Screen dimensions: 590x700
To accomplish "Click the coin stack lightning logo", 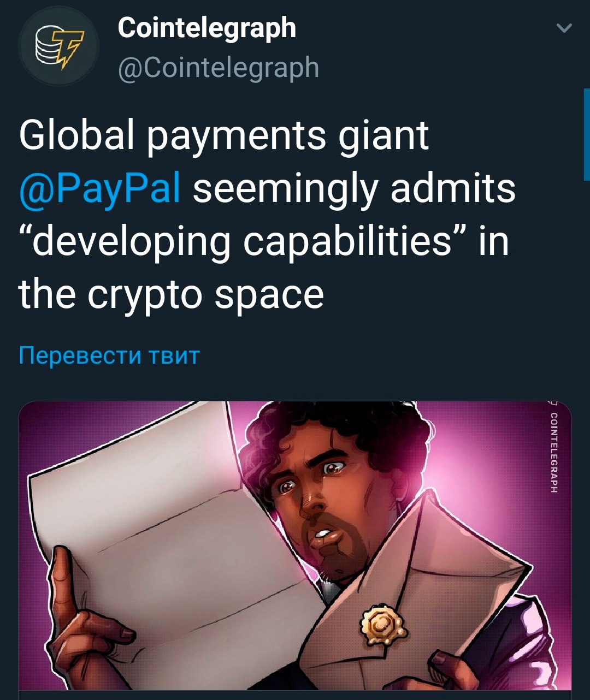I will tap(59, 47).
